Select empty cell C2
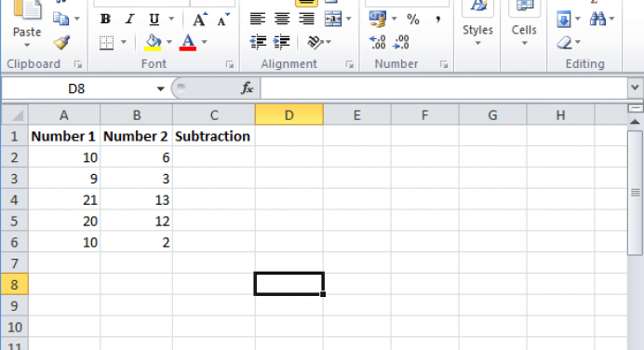 pyautogui.click(x=213, y=157)
